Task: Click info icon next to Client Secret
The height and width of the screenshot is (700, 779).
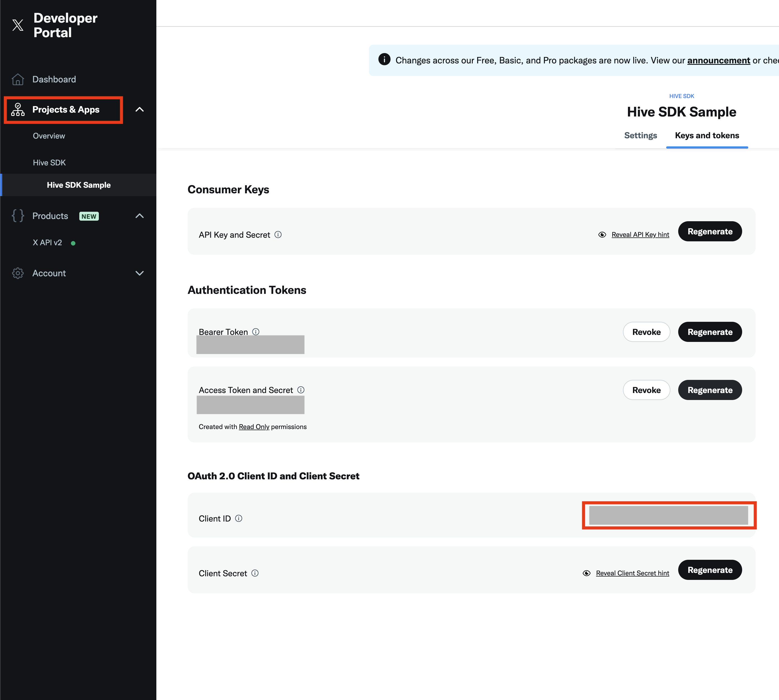Action: (255, 573)
